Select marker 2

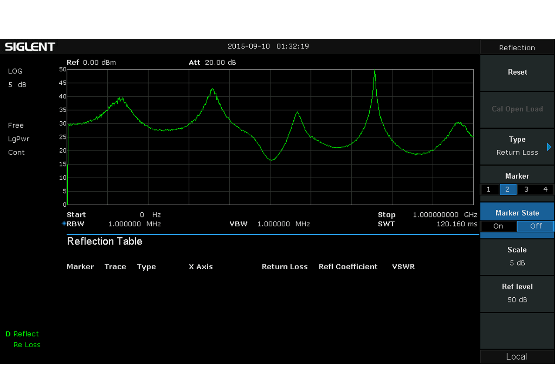coord(508,189)
